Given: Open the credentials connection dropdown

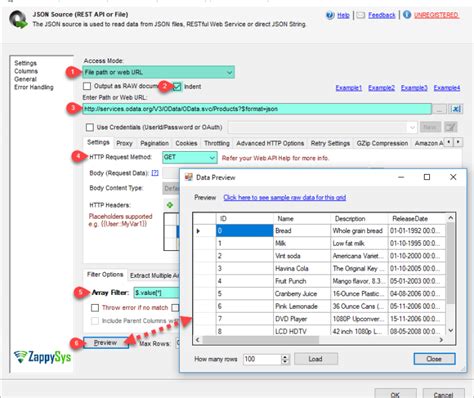Looking at the screenshot, I should pos(322,127).
